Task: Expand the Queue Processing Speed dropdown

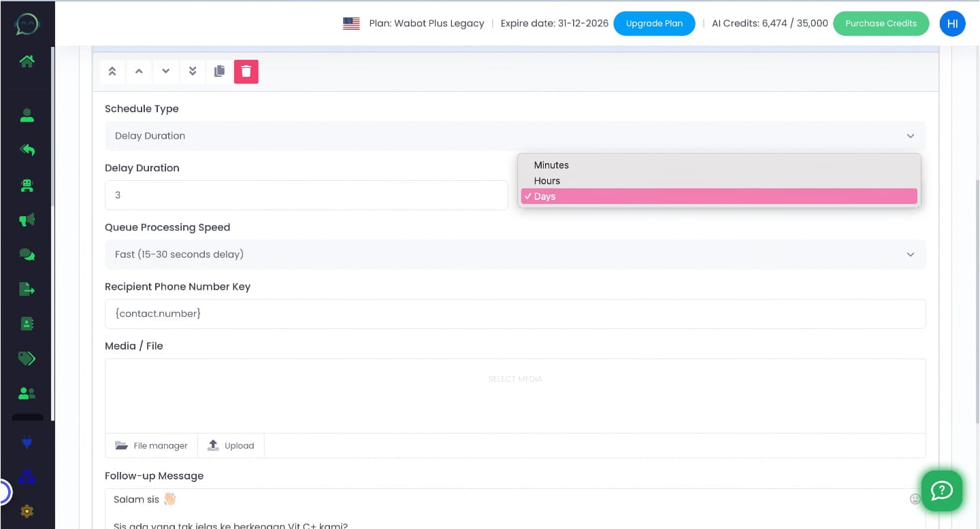Action: point(515,254)
